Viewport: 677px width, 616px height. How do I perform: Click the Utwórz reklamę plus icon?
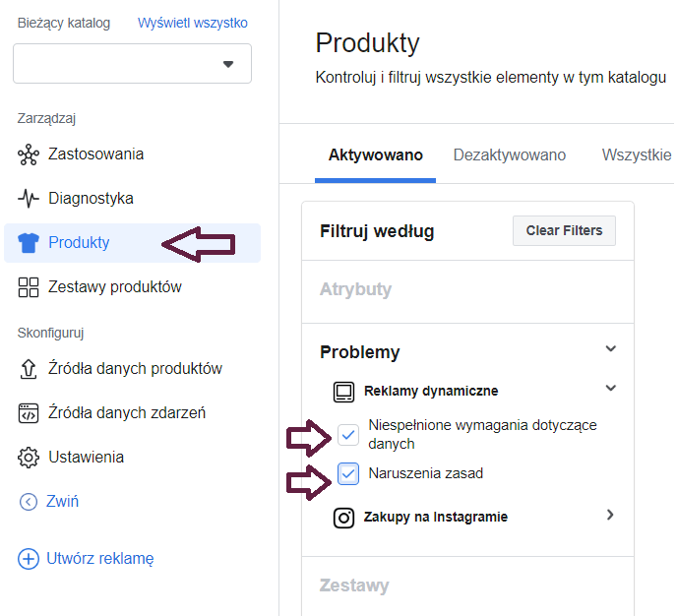(x=29, y=559)
